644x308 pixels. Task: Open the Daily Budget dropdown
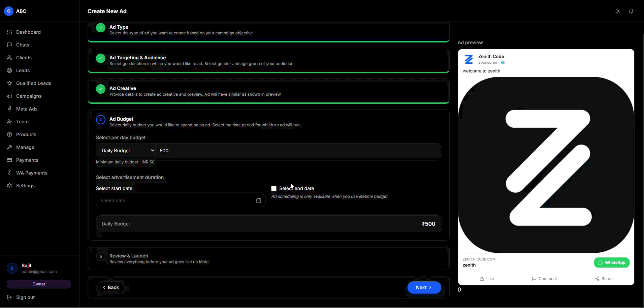tap(126, 151)
